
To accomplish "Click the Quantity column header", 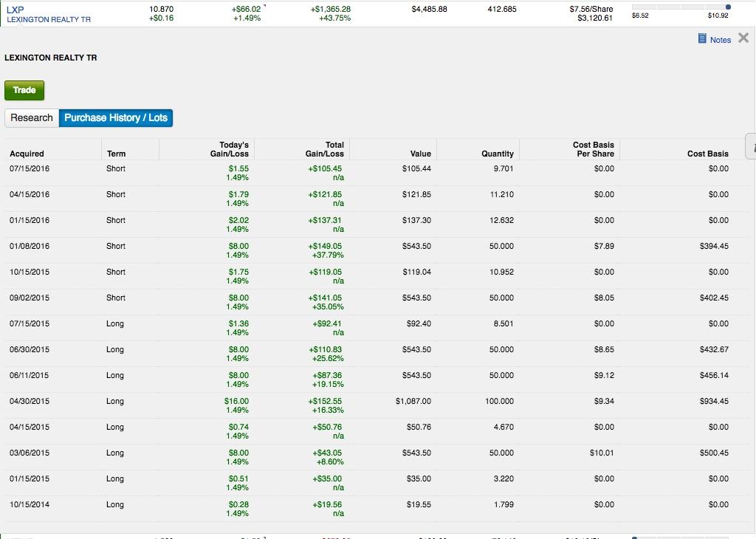I will click(498, 154).
